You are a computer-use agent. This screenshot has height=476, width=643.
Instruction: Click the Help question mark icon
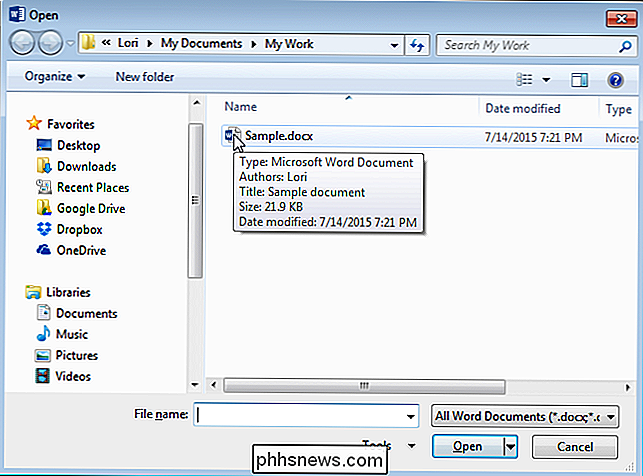pyautogui.click(x=615, y=78)
